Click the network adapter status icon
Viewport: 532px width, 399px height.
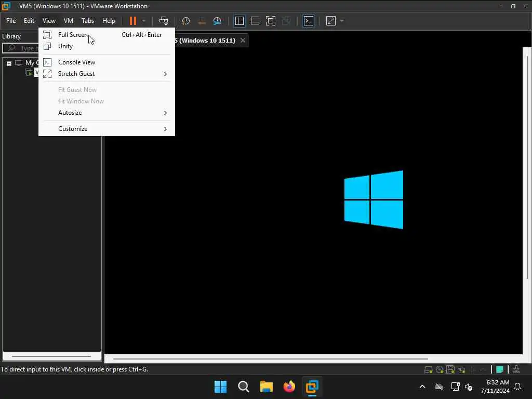coord(461,369)
